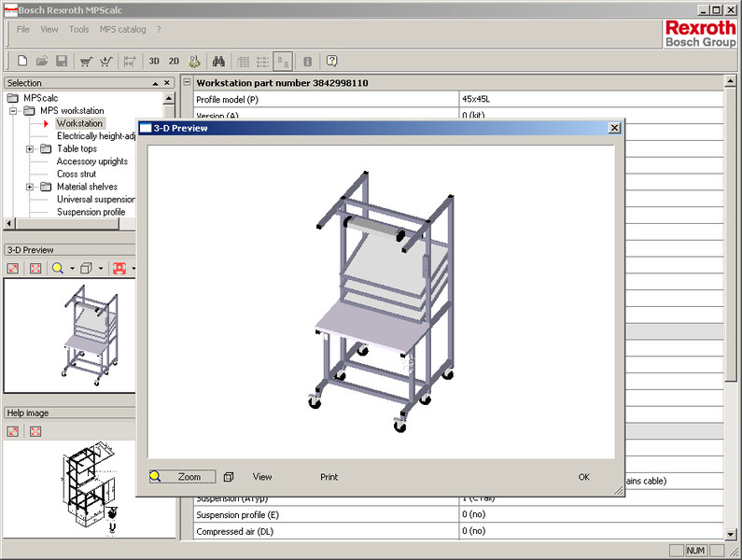
Task: Switch to 2D view in toolbar
Action: [x=174, y=62]
